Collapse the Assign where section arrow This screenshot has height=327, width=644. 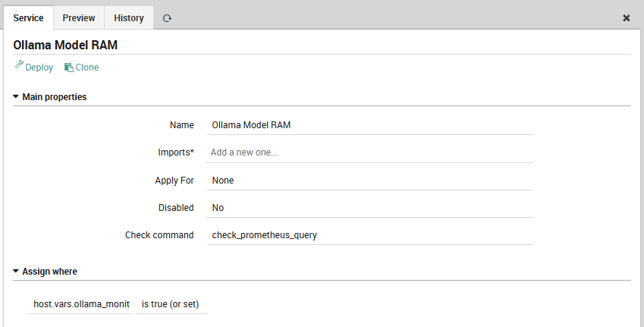[16, 271]
